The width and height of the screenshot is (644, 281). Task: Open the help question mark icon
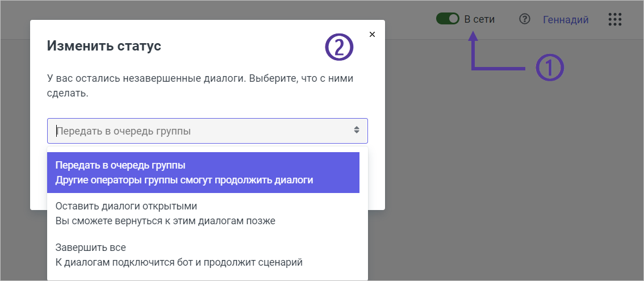click(x=525, y=19)
